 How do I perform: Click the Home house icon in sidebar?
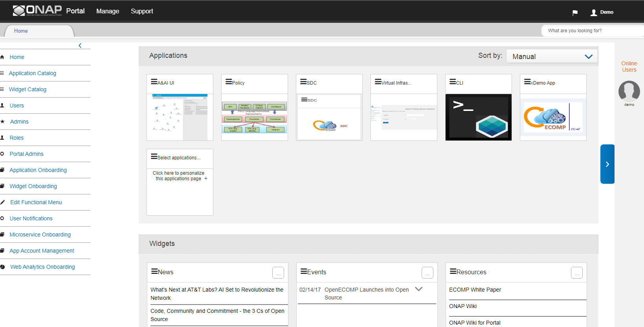[2, 57]
